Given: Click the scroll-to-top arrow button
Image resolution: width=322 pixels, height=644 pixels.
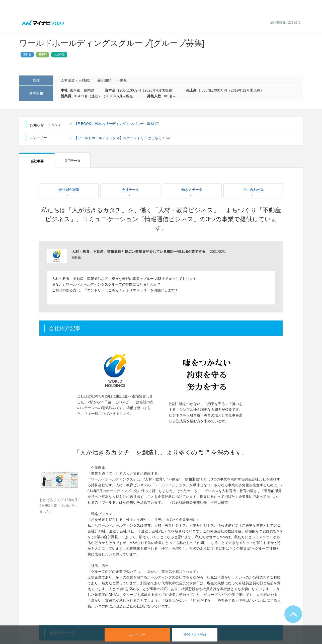Looking at the screenshot, I should point(293,614).
